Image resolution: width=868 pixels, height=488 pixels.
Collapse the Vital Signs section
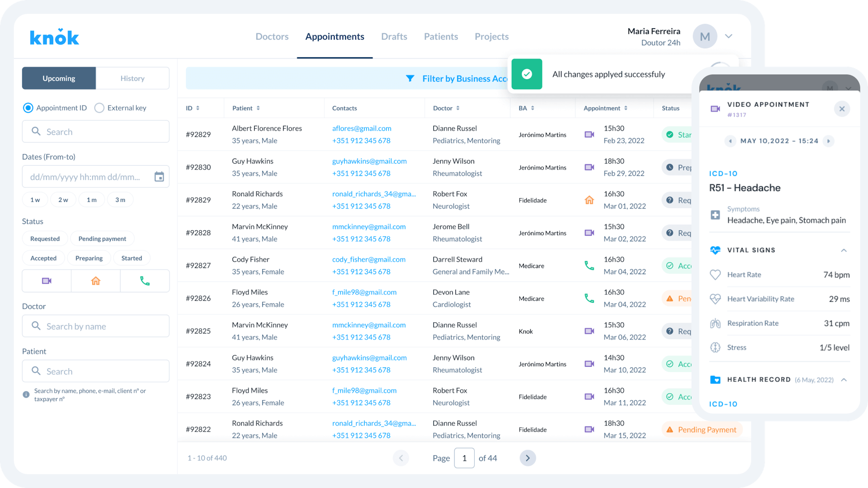tap(844, 250)
